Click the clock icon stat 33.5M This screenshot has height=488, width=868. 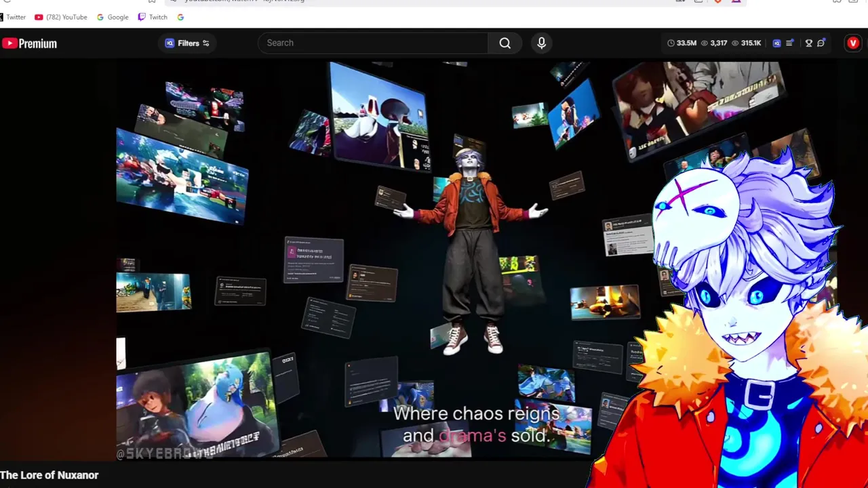(682, 43)
